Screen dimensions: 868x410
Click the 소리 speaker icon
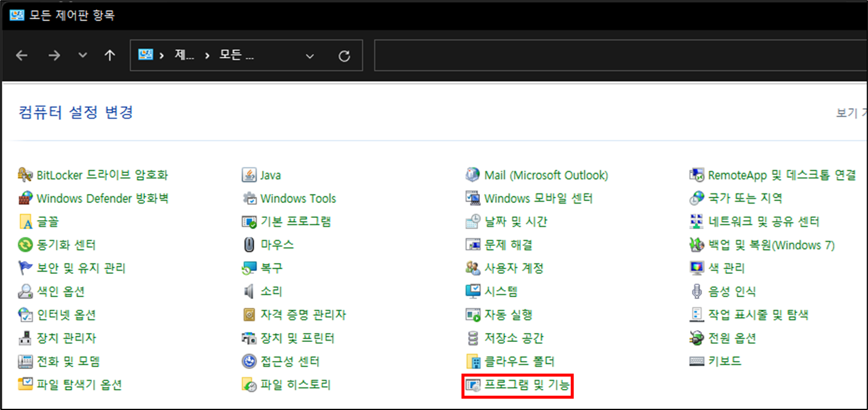click(249, 291)
